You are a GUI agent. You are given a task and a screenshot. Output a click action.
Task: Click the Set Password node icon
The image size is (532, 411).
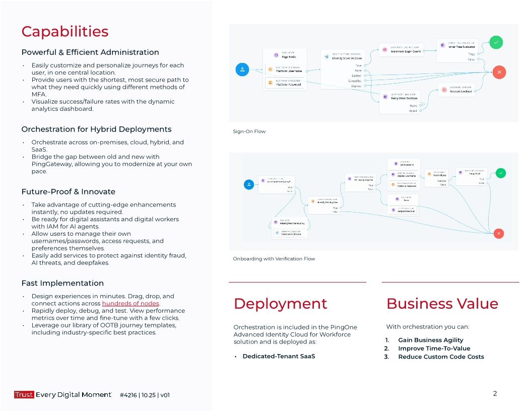tap(395, 163)
